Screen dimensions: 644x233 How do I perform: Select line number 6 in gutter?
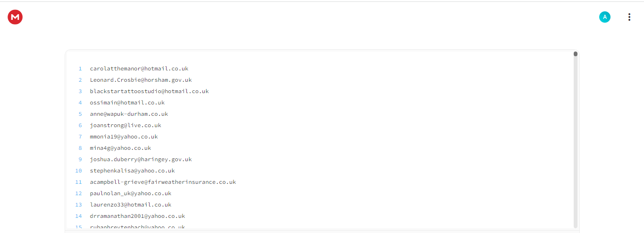click(80, 125)
